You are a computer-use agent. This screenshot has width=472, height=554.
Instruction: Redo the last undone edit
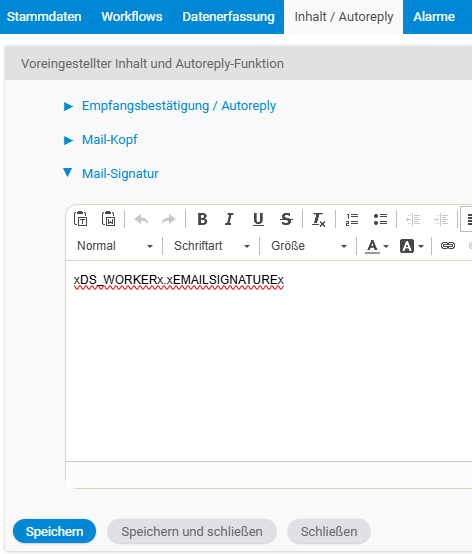click(169, 219)
